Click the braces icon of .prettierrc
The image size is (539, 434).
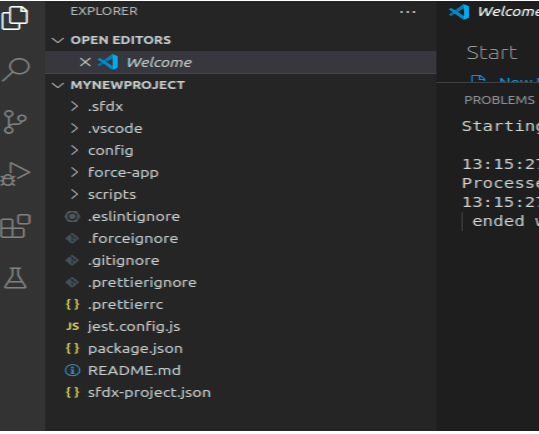[72, 304]
